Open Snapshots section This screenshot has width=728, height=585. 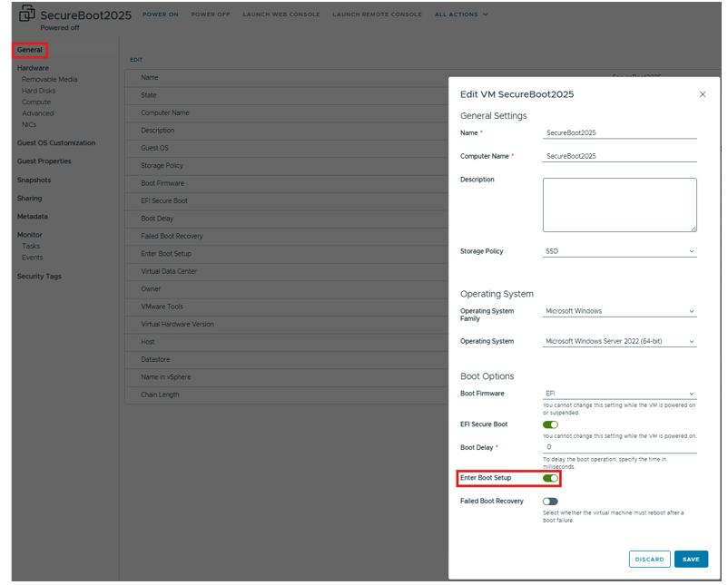(x=34, y=180)
